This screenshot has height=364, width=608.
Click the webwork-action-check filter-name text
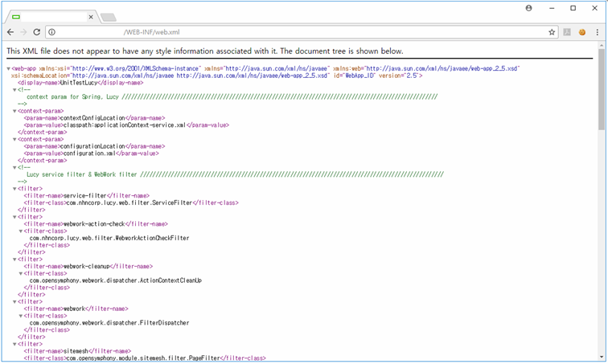pyautogui.click(x=94, y=224)
